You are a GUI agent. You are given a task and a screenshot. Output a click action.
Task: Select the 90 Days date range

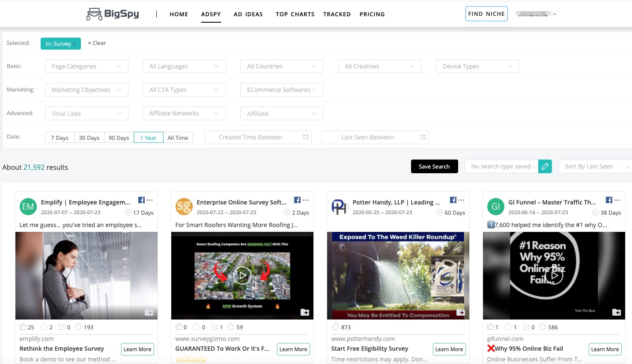[118, 137]
